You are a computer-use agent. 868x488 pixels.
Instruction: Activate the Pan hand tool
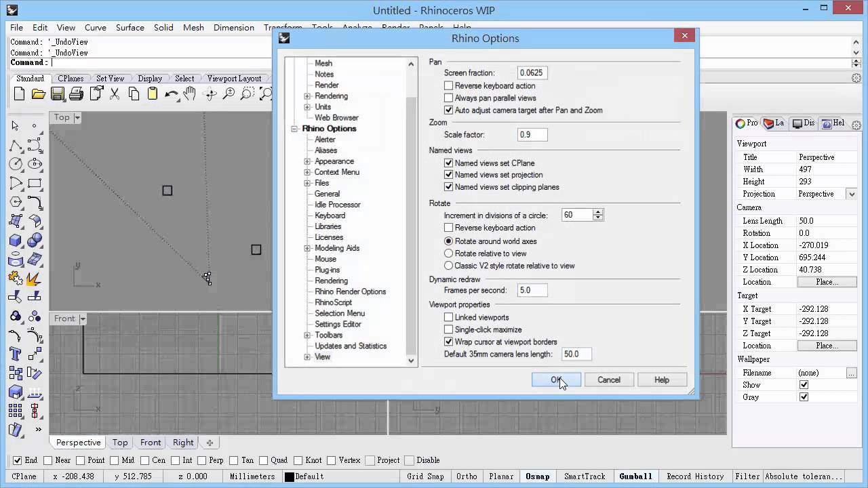point(190,94)
